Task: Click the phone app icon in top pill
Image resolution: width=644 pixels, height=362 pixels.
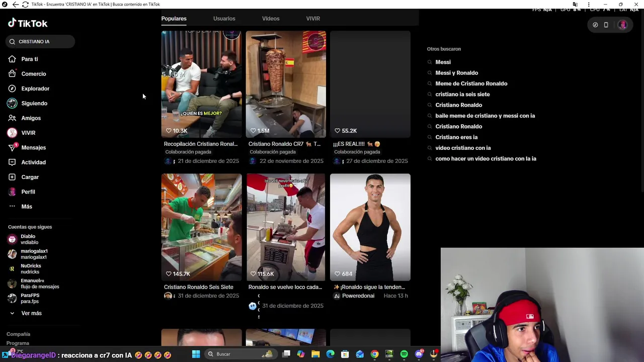Action: (606, 25)
